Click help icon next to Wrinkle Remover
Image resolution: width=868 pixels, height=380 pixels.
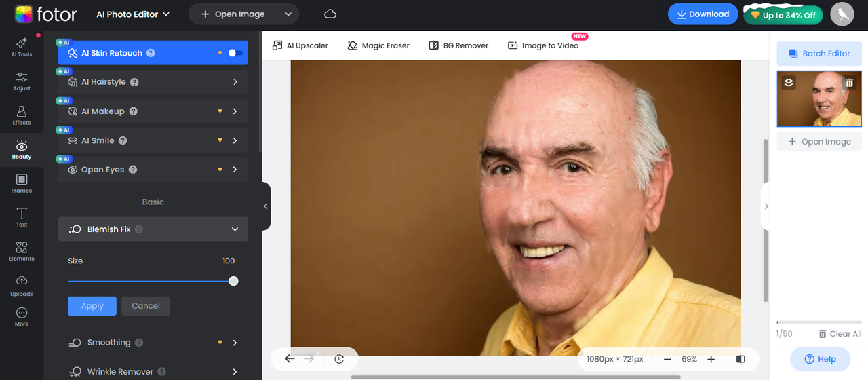[x=162, y=372]
